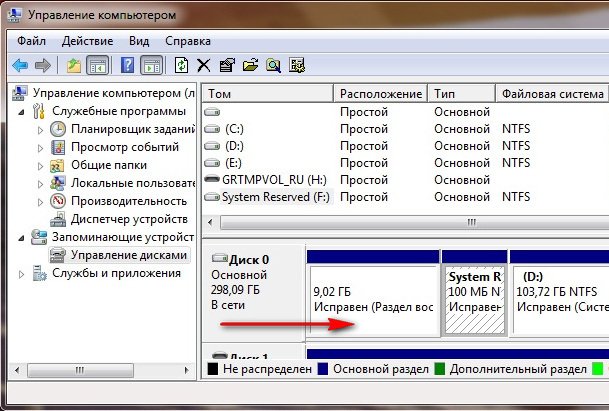The image size is (609, 411).
Task: Sort volumes by Файловая система column
Action: (x=553, y=93)
